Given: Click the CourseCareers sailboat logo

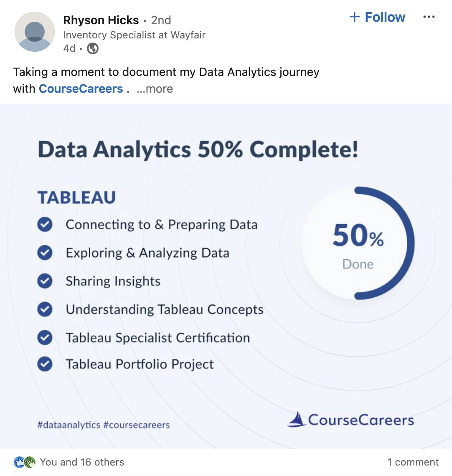Looking at the screenshot, I should click(297, 420).
